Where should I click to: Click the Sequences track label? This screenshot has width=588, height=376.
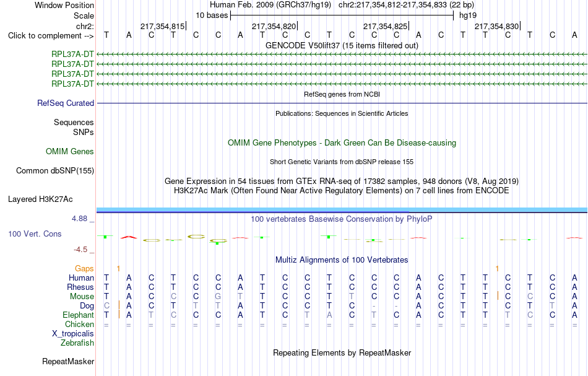(74, 122)
